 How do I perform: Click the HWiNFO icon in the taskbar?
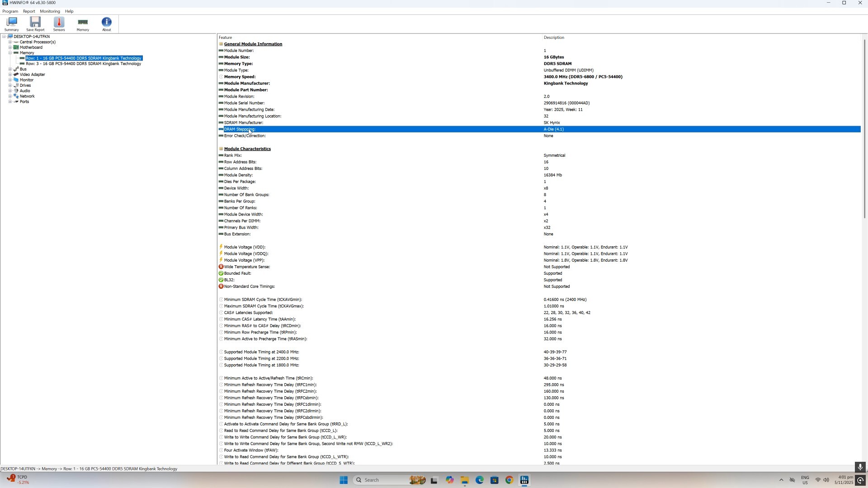tap(524, 480)
